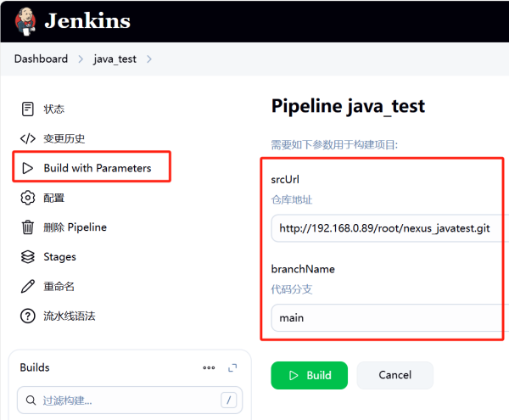Click the slash shortcut key hint

coord(228,400)
